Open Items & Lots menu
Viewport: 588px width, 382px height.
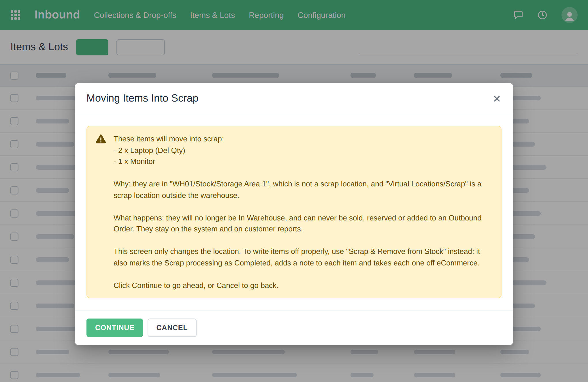(x=212, y=15)
